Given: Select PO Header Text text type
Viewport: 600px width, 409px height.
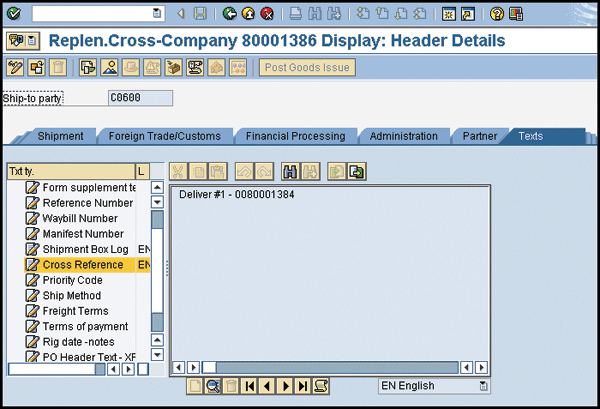Looking at the screenshot, I should 89,357.
